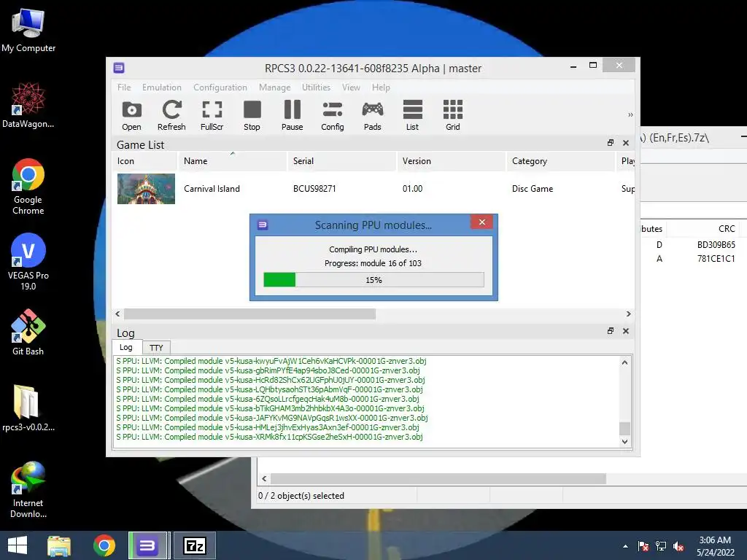
Task: Float the Log panel
Action: click(611, 331)
